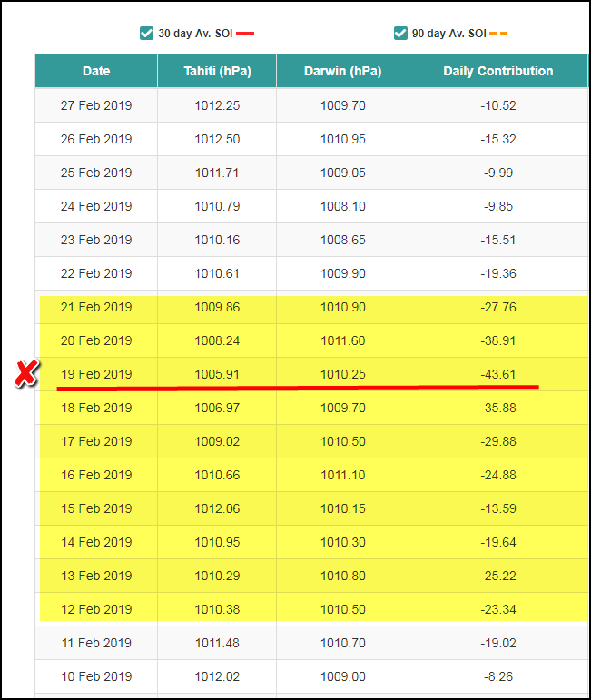Select daily contribution -25.22
Viewport: 591px width, 700px height.
[498, 576]
